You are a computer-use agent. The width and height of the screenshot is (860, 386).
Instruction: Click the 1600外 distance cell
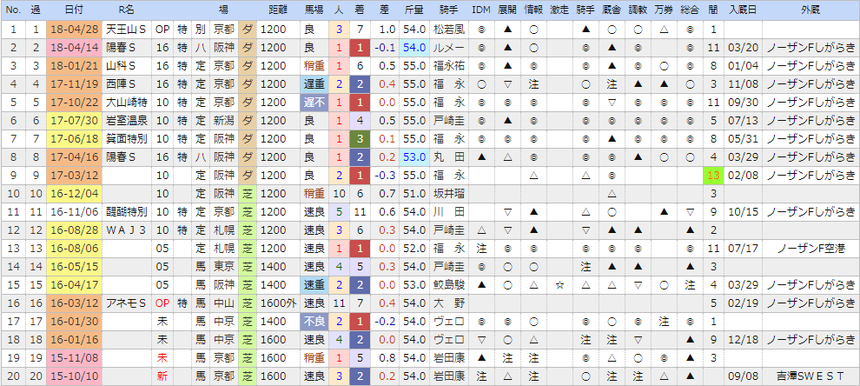278,303
